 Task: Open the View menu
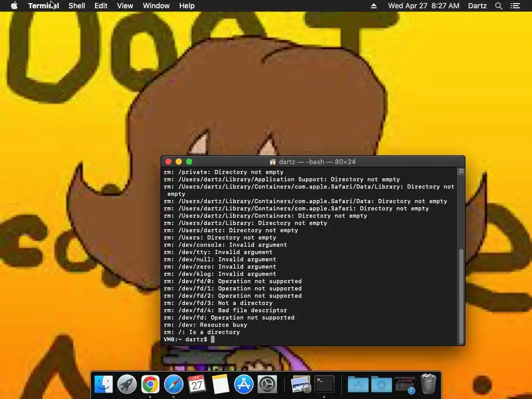pos(125,6)
